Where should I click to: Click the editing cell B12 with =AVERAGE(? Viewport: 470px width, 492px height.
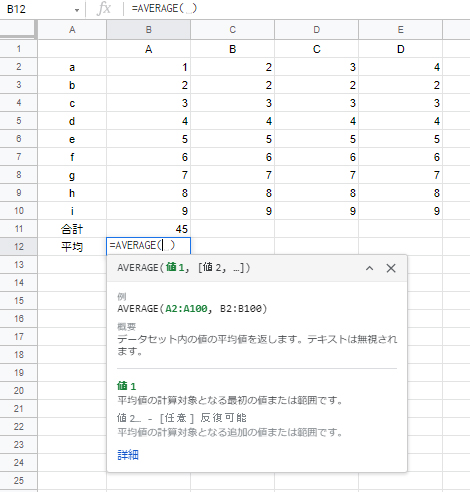point(149,246)
